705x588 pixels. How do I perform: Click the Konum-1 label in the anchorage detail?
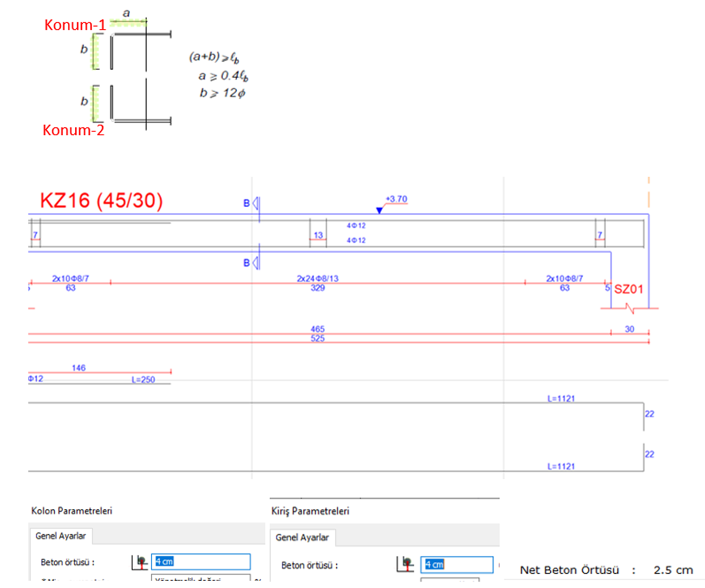tap(75, 25)
